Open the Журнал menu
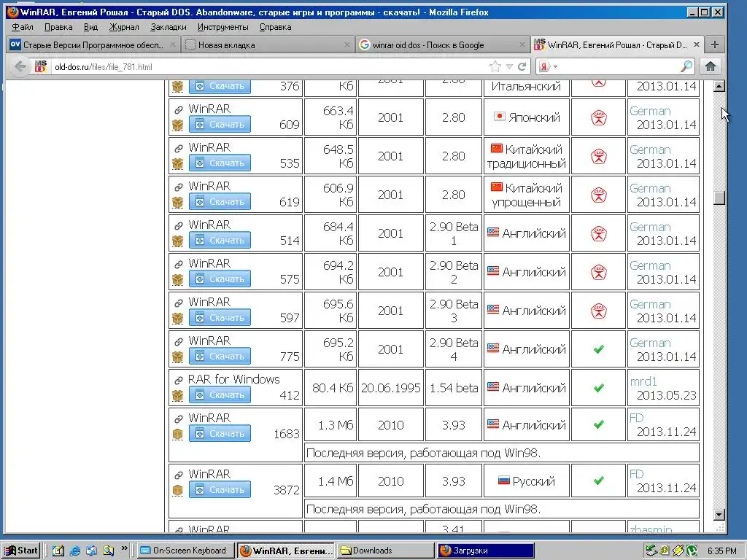 pos(124,27)
